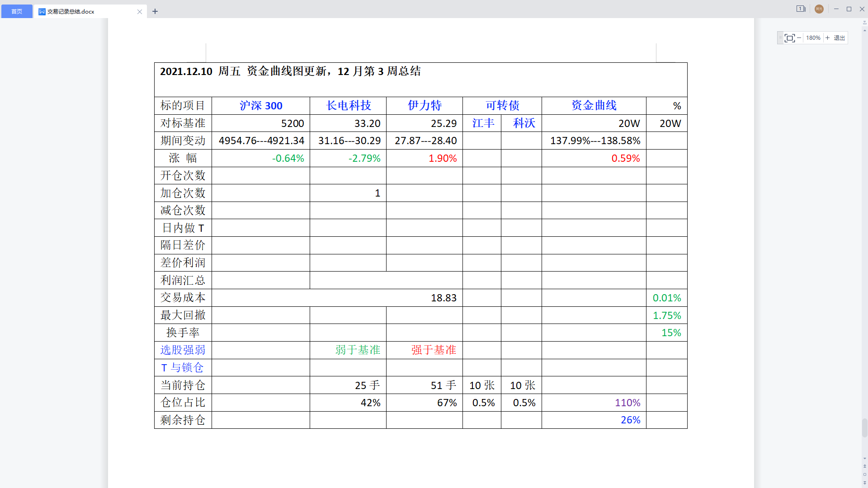Screen dimensions: 868x488
Task: Zoom out using the minus button
Action: (799, 38)
